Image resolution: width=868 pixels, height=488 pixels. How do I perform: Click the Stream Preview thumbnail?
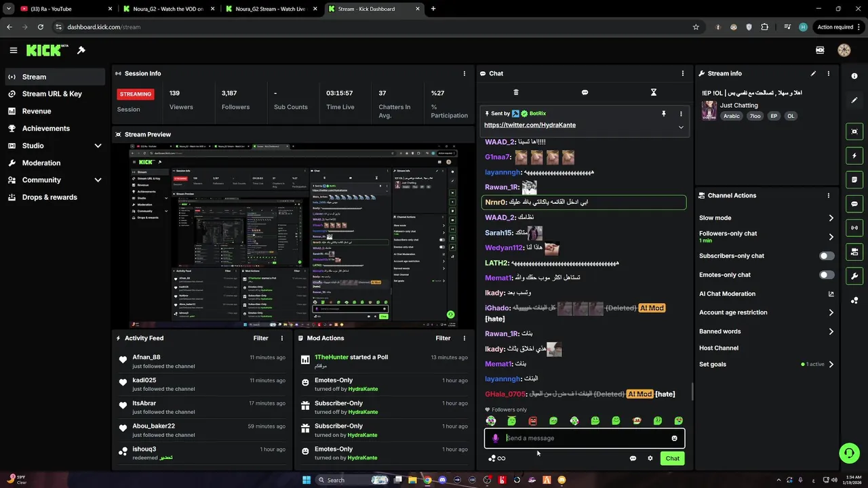point(293,235)
